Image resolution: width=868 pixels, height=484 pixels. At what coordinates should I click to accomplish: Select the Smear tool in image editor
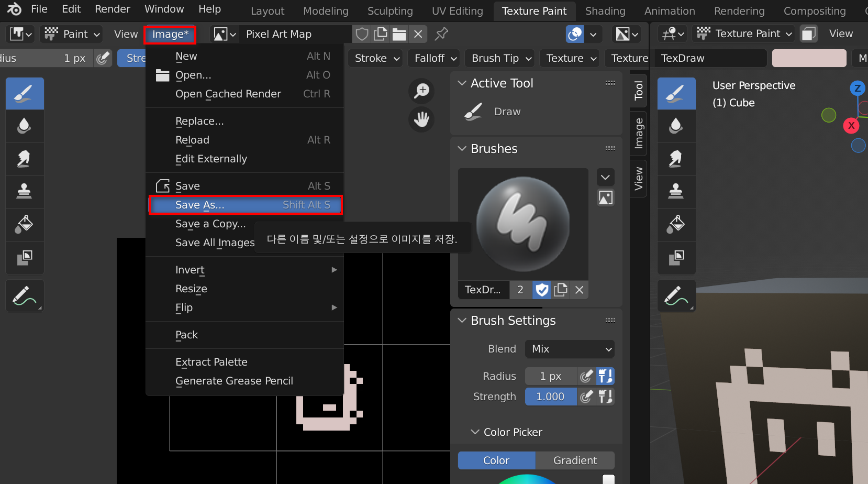click(x=25, y=159)
